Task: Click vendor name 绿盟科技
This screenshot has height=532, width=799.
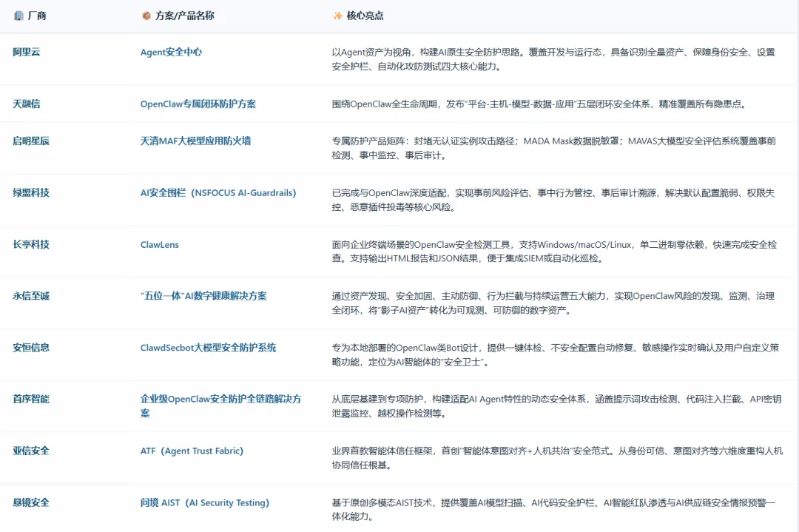Action: pos(31,192)
